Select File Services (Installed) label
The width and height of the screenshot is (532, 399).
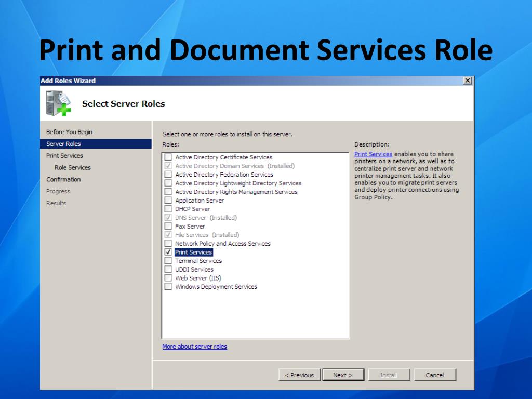207,235
